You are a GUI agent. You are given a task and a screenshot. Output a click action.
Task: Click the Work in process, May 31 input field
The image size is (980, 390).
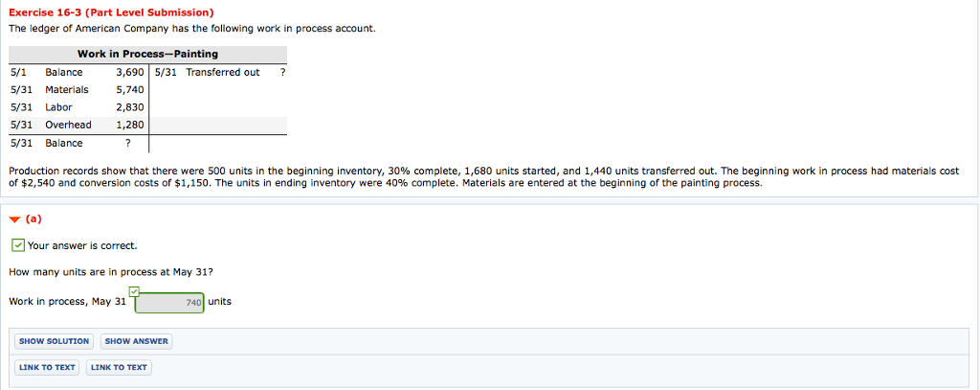click(169, 303)
